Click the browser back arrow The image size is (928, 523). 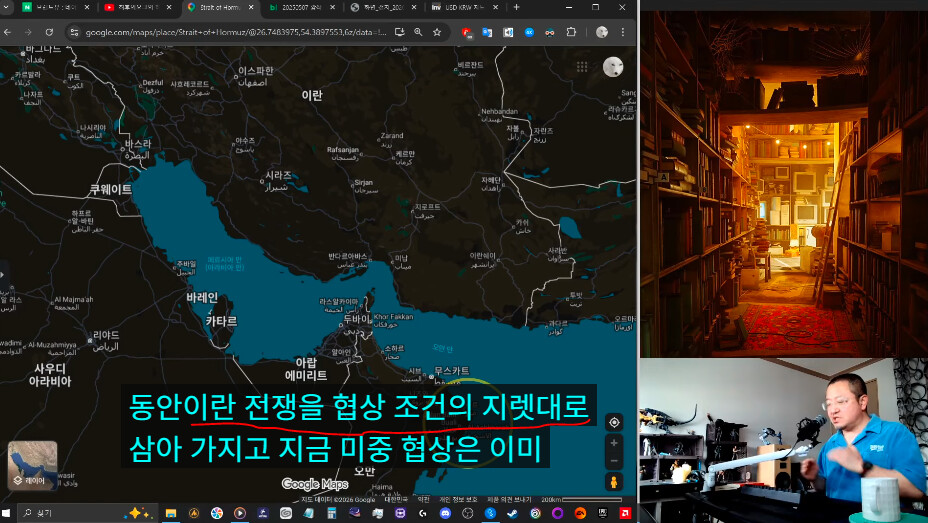(7, 32)
